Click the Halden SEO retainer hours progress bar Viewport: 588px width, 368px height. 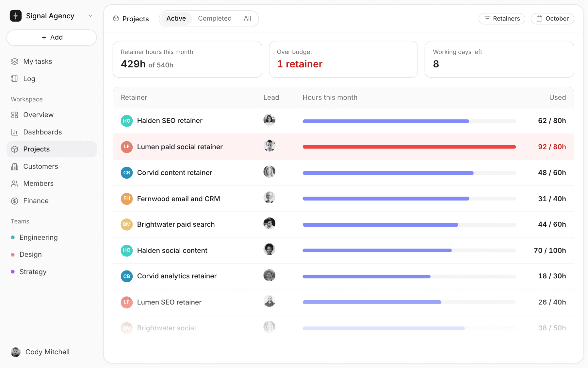tap(409, 121)
